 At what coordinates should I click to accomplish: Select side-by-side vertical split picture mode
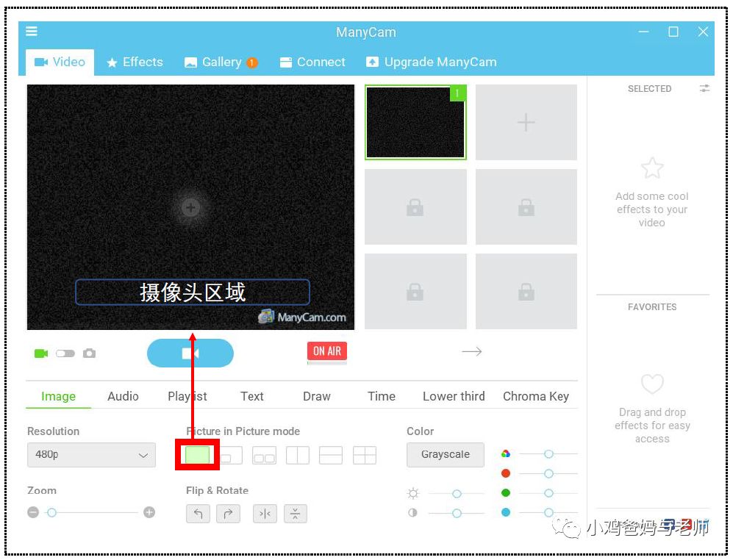298,456
